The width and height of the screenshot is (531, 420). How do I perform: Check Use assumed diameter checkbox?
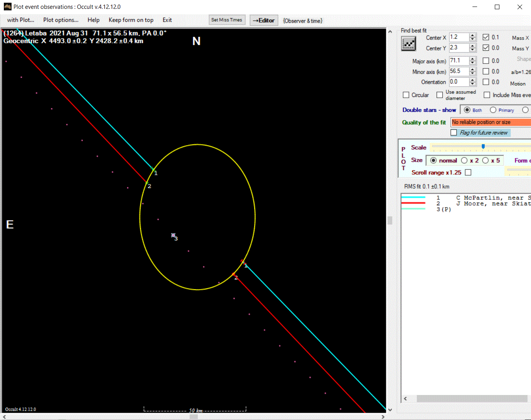pos(440,95)
